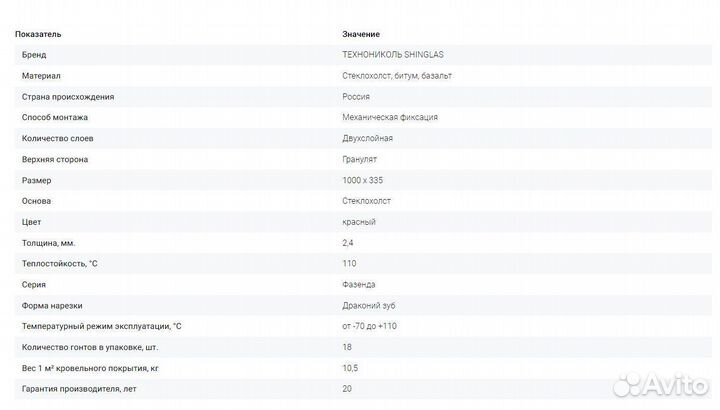The height and width of the screenshot is (410, 720).
Task: Select the size value "1000 x 335"
Action: [362, 180]
